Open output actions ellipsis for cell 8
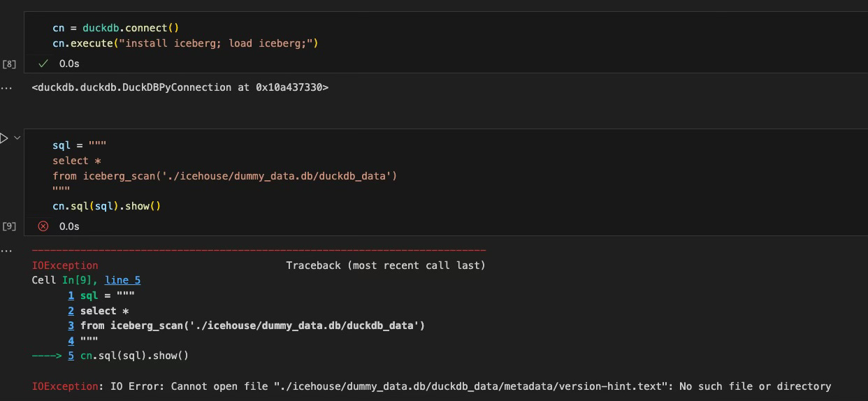Screen dimensions: 868x401 click(x=6, y=88)
